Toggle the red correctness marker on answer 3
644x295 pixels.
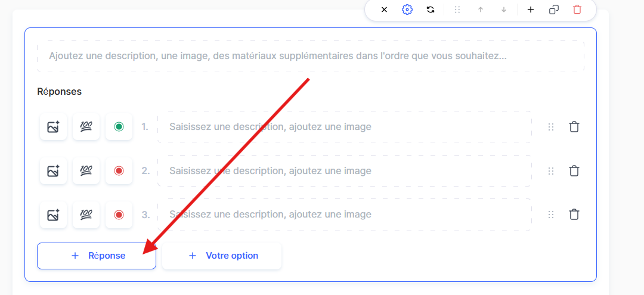(x=119, y=215)
